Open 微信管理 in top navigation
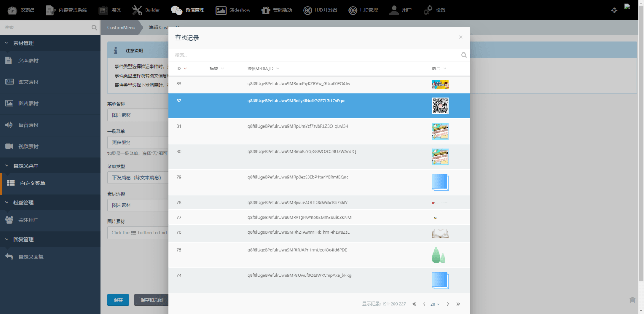 coord(187,10)
